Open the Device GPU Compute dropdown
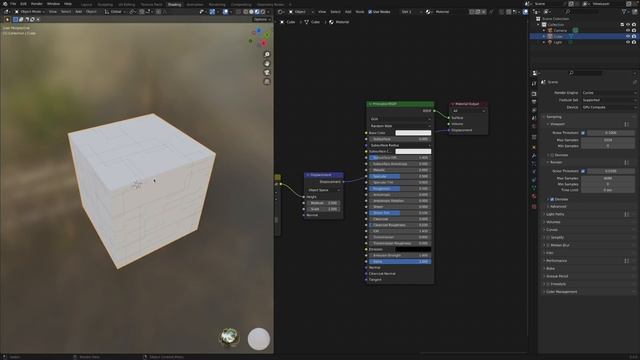Screen dimensions: 640x360 (609, 107)
